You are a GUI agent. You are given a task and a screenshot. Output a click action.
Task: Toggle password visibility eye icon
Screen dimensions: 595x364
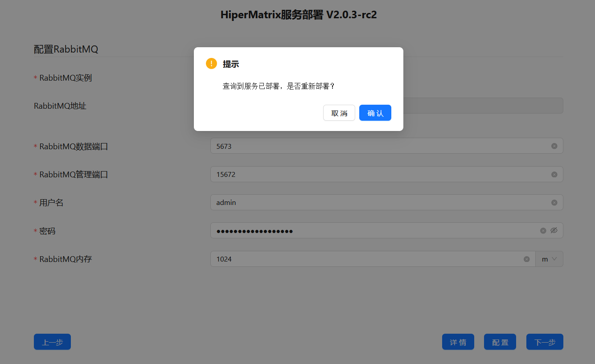coord(554,230)
